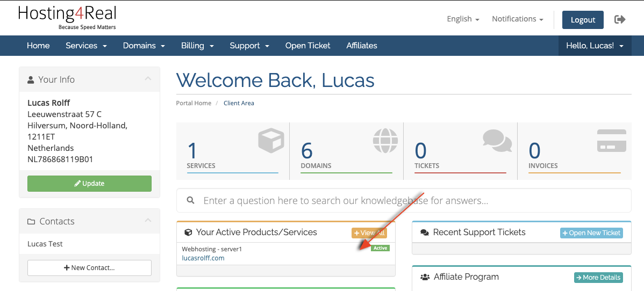The image size is (644, 291).
Task: Focus the knowledgebase search field
Action: [409, 201]
